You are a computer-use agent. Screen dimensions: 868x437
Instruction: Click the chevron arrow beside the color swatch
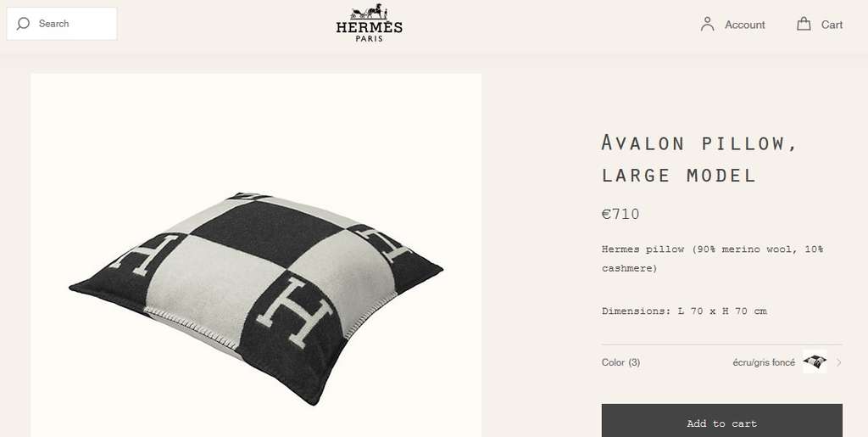[838, 363]
